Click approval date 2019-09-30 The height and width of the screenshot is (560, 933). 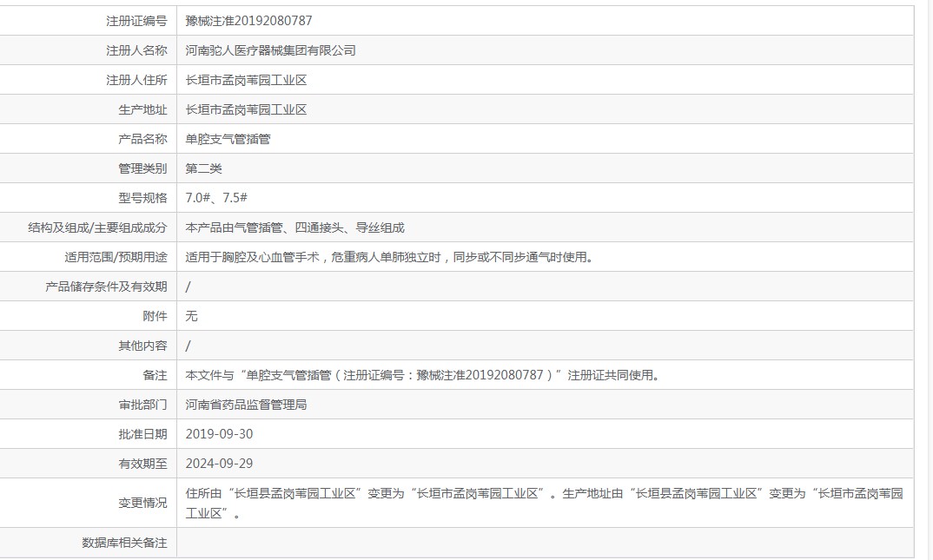pos(219,434)
